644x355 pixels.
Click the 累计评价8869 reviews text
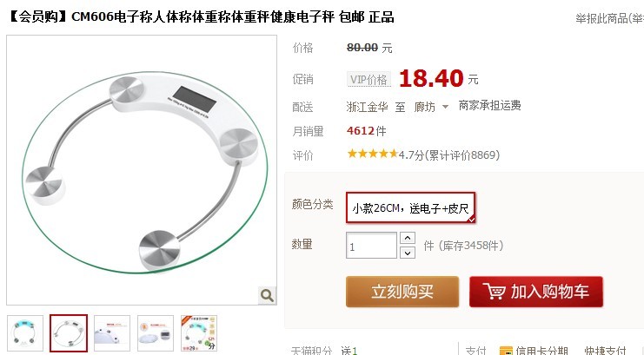(x=463, y=155)
